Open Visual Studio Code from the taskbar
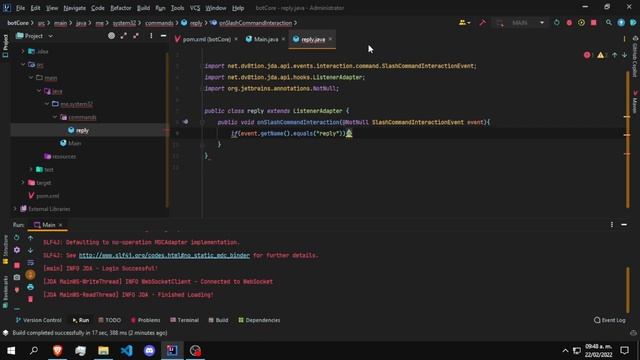640x360 pixels. pos(127,351)
